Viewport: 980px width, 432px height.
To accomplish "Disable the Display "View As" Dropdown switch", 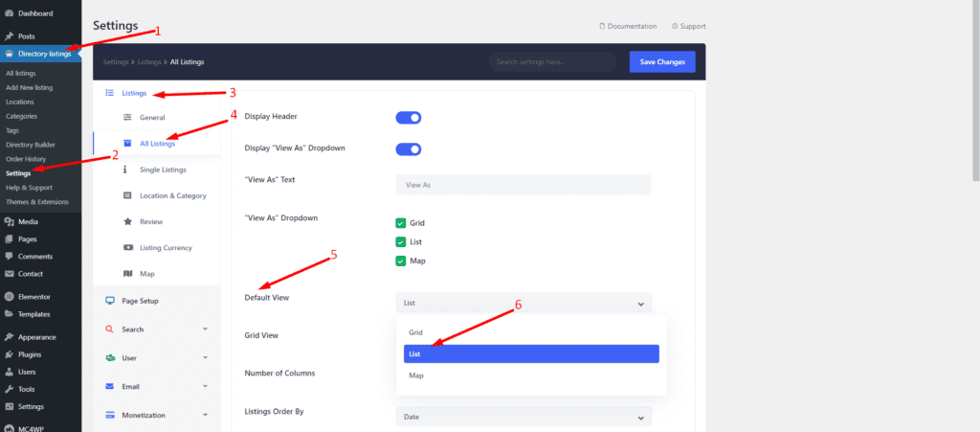I will [x=409, y=149].
